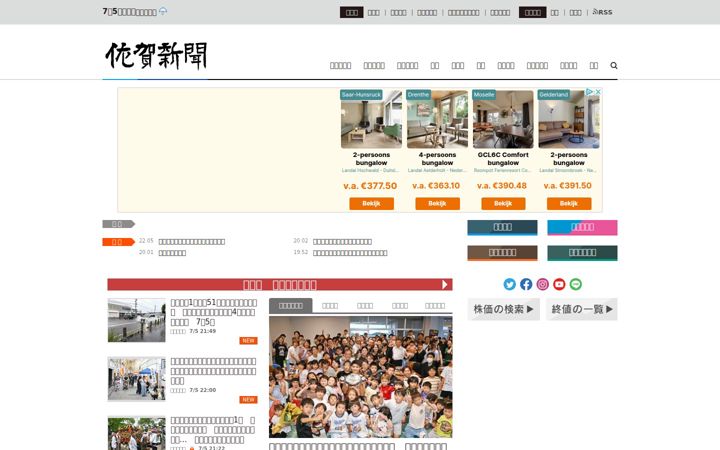Click the brown category button
This screenshot has width=720, height=450.
point(502,253)
